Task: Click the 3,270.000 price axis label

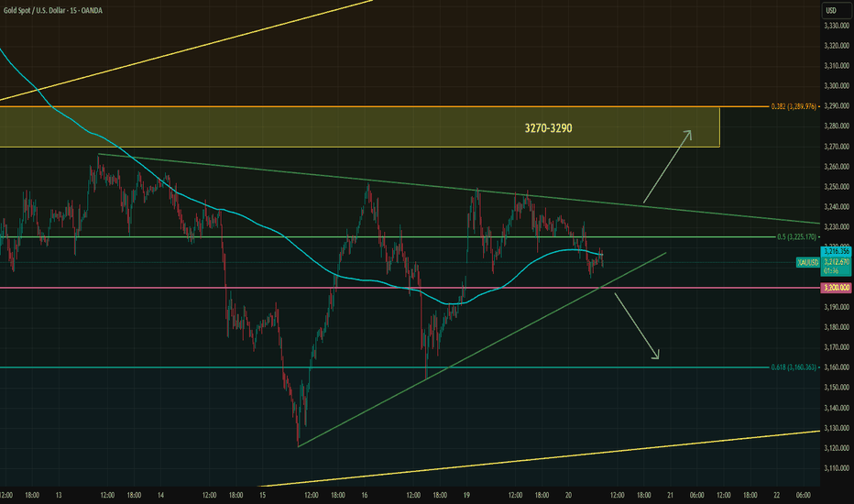Action: [836, 147]
